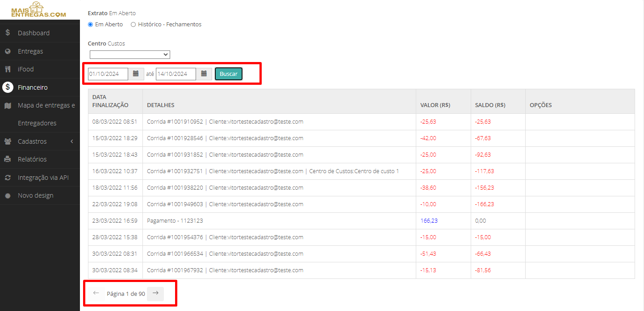Click the Entregas globe icon

pyautogui.click(x=8, y=51)
